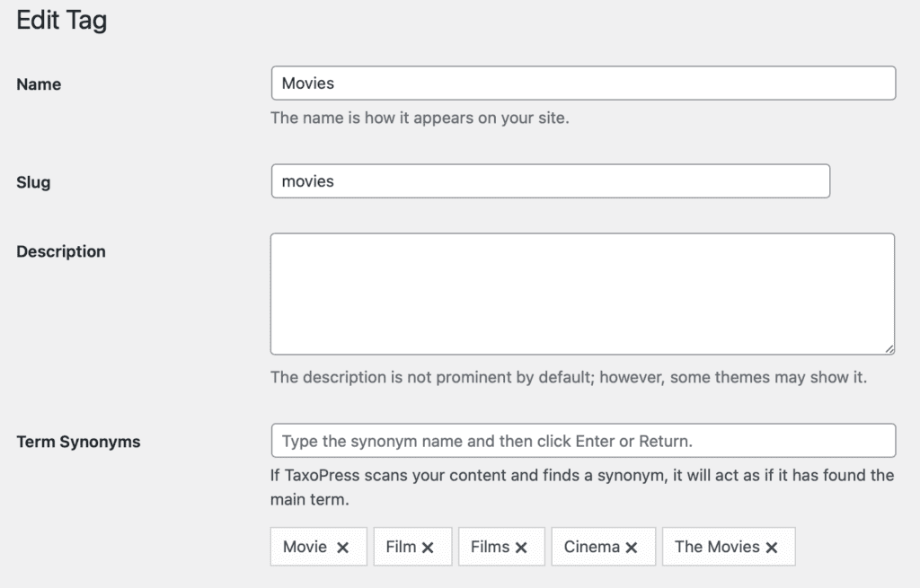This screenshot has width=920, height=588.
Task: Select the "The Movies" synonym chip text
Action: coord(717,547)
